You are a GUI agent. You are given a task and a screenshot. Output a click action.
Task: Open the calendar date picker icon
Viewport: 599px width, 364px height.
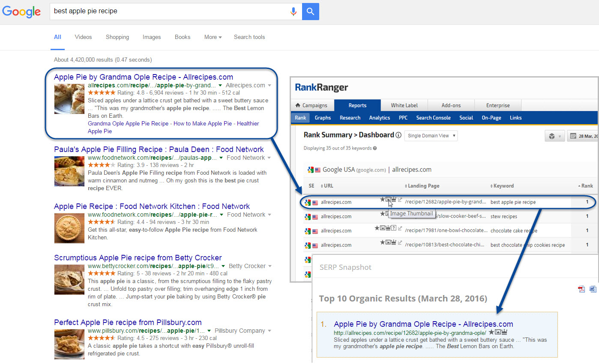pyautogui.click(x=573, y=136)
